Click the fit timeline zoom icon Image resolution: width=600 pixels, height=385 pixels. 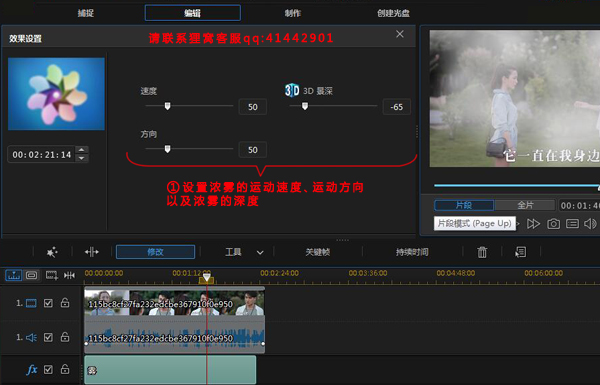69,275
